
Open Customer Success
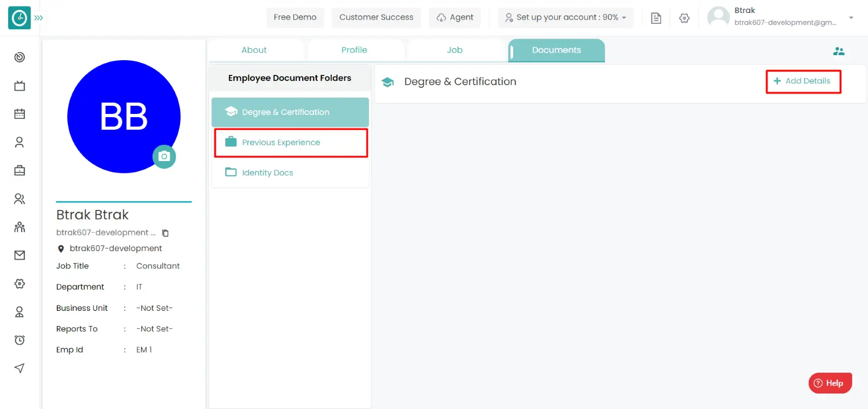(376, 17)
